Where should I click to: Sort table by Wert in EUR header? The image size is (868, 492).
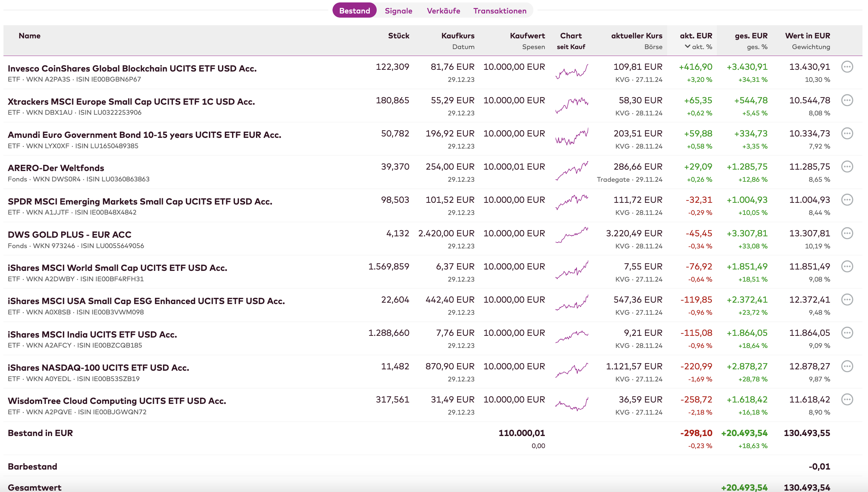tap(807, 36)
